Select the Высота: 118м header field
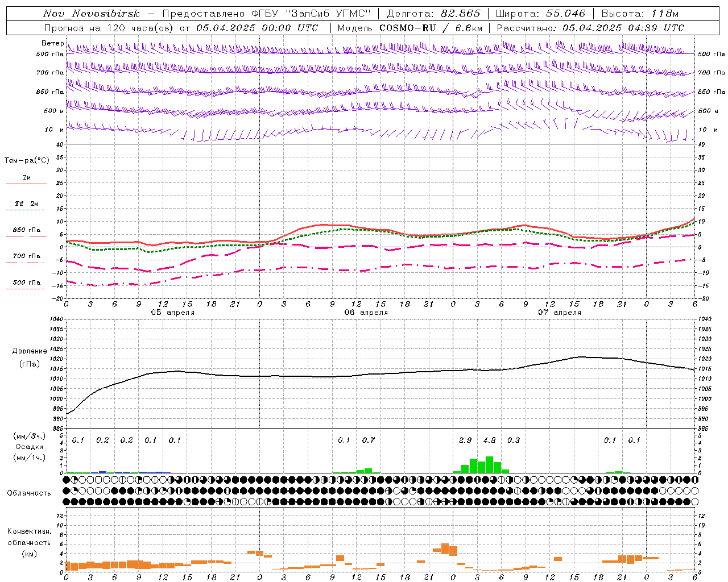This screenshot has height=582, width=728. 640,14
